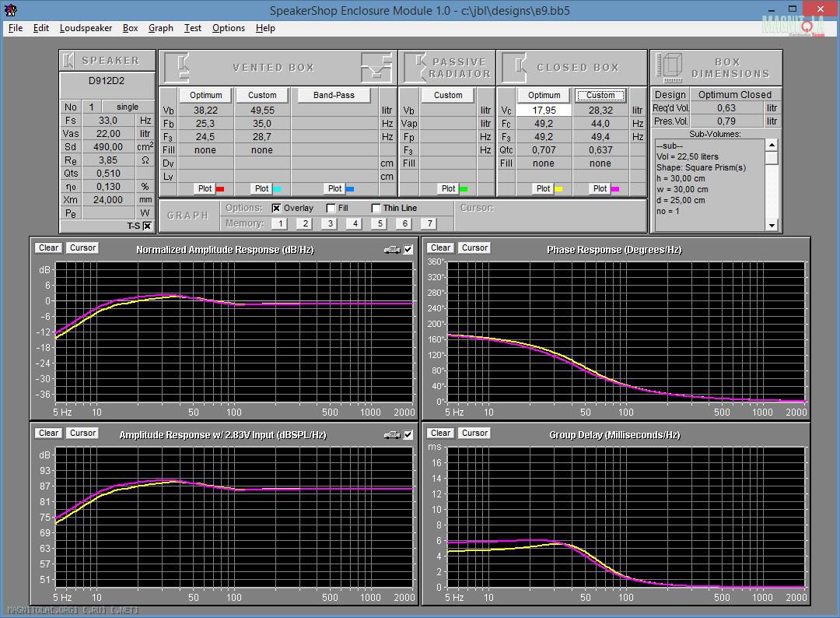Click Vented Box Custom Vb value 49,55
The height and width of the screenshot is (618, 840).
point(262,111)
